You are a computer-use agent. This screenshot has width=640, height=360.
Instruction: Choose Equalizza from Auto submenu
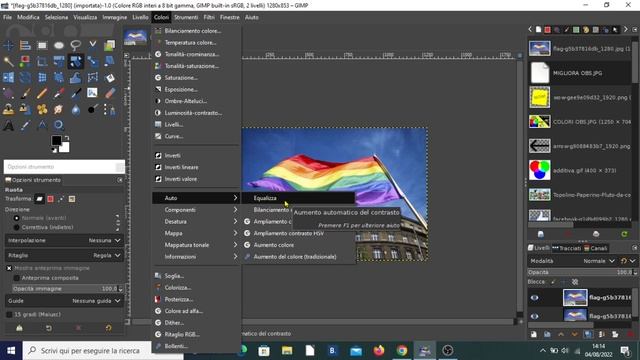(x=299, y=198)
